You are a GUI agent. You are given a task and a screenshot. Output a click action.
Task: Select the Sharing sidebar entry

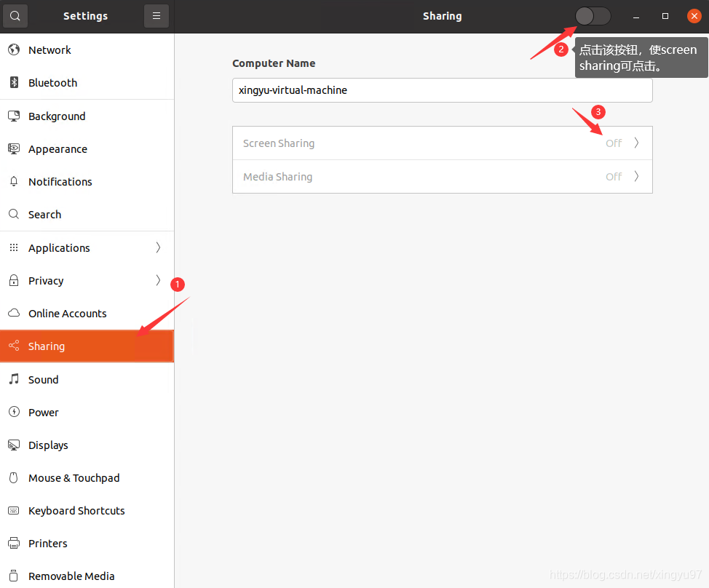[x=87, y=346]
